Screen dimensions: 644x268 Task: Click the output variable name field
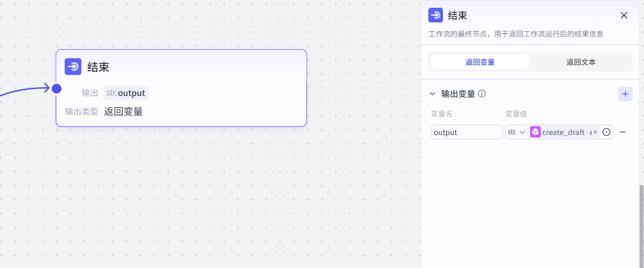pos(466,132)
